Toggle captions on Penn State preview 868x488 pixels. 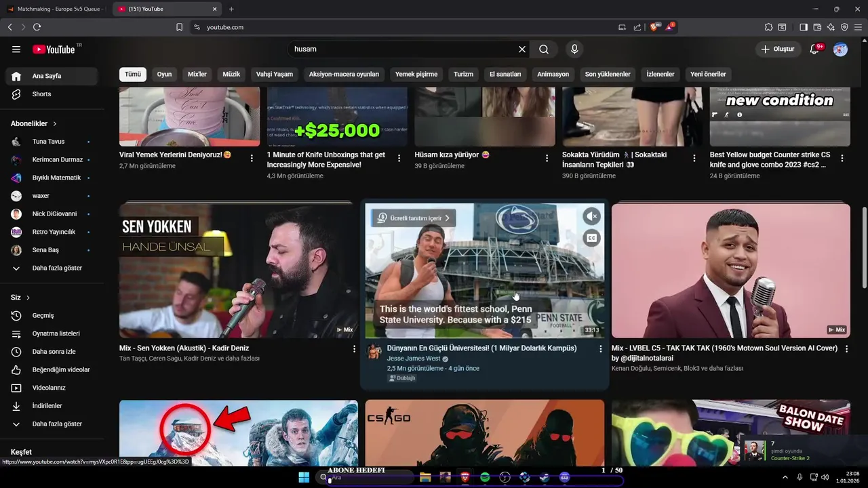(x=592, y=238)
